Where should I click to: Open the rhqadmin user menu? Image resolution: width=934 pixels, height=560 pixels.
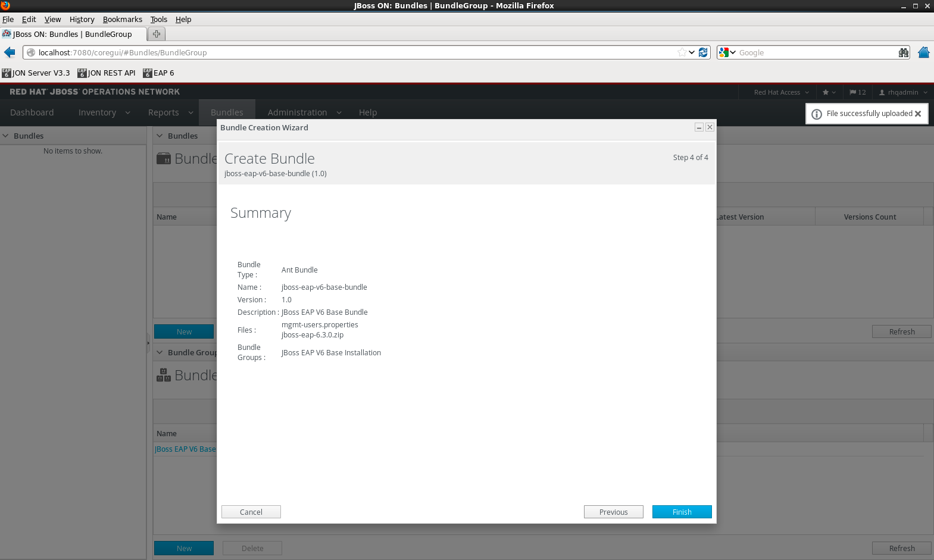(x=903, y=92)
